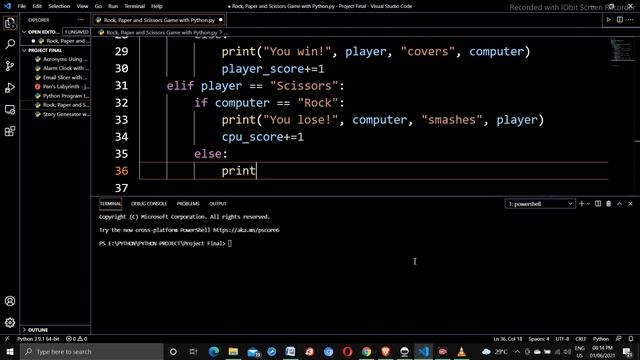Switch to the Problems tab
The image size is (640, 360).
[x=188, y=204]
